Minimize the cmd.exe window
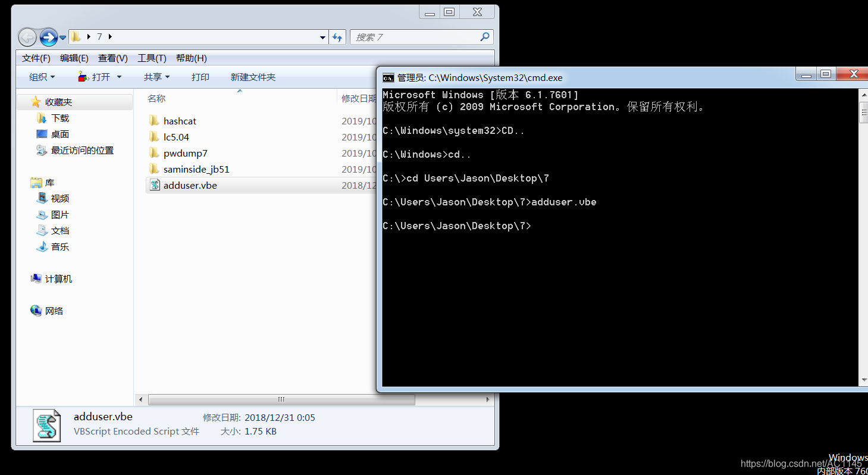Viewport: 868px width, 475px height. point(806,74)
